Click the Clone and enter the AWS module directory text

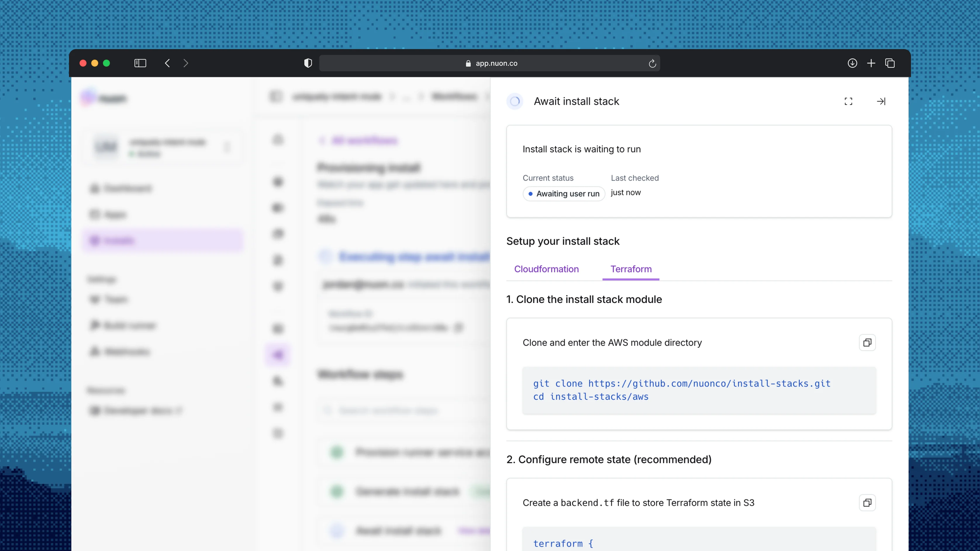612,343
